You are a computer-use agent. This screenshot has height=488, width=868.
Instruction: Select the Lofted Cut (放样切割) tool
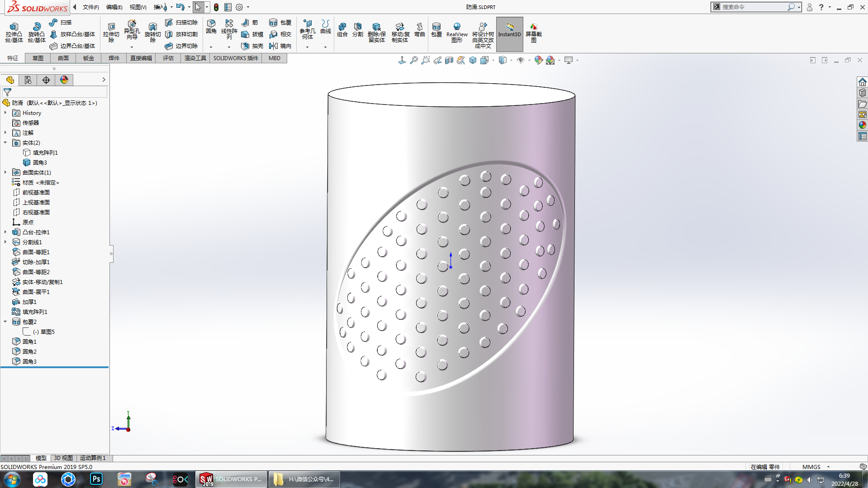[x=181, y=34]
